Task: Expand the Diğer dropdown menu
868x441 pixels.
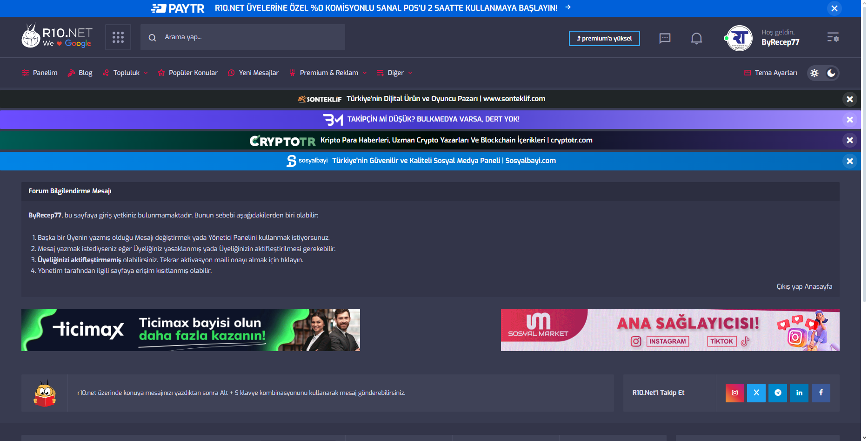Action: tap(395, 73)
